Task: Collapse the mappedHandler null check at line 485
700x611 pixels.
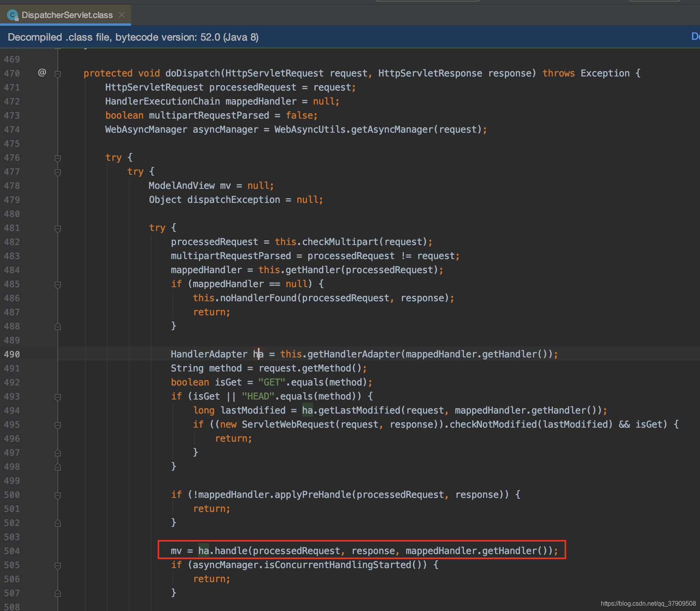Action: (x=58, y=284)
